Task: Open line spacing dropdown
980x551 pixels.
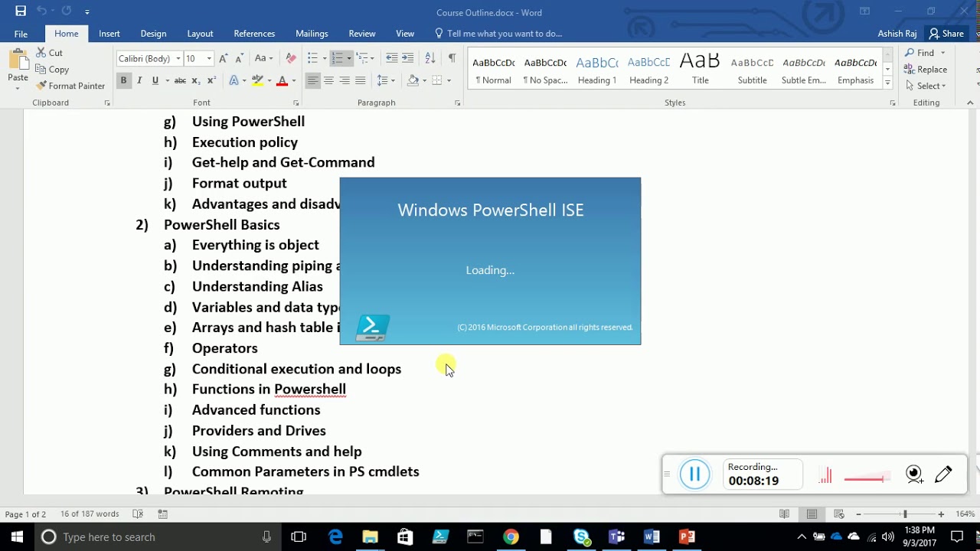Action: click(x=386, y=80)
